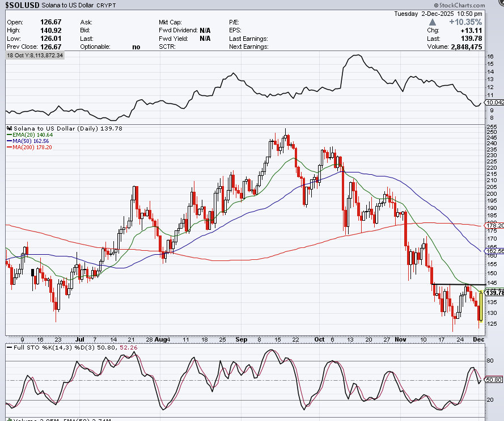Click the Fwd Yield N/A value
The image size is (504, 421).
click(205, 39)
